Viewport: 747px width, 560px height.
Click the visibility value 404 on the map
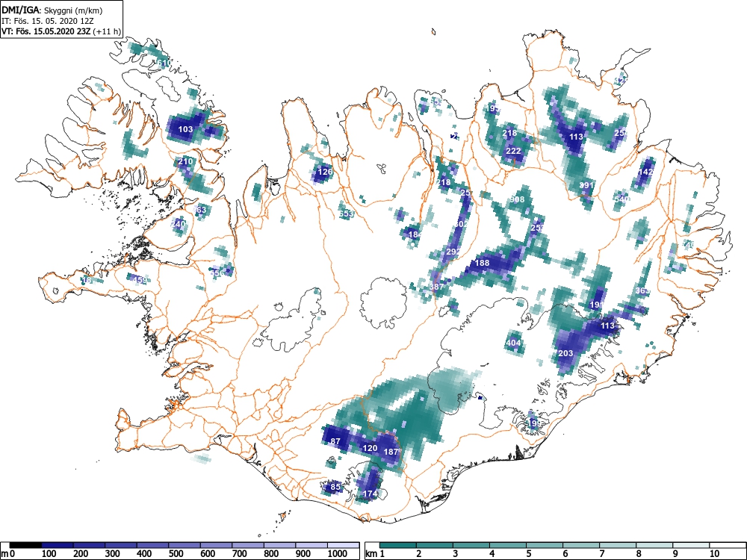point(513,343)
